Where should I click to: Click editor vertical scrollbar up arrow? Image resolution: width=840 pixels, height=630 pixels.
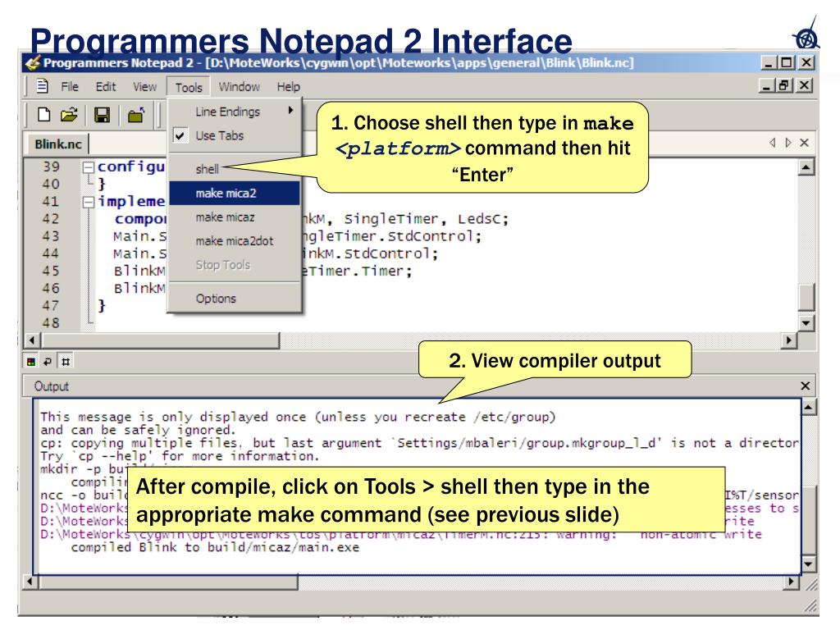[x=806, y=167]
